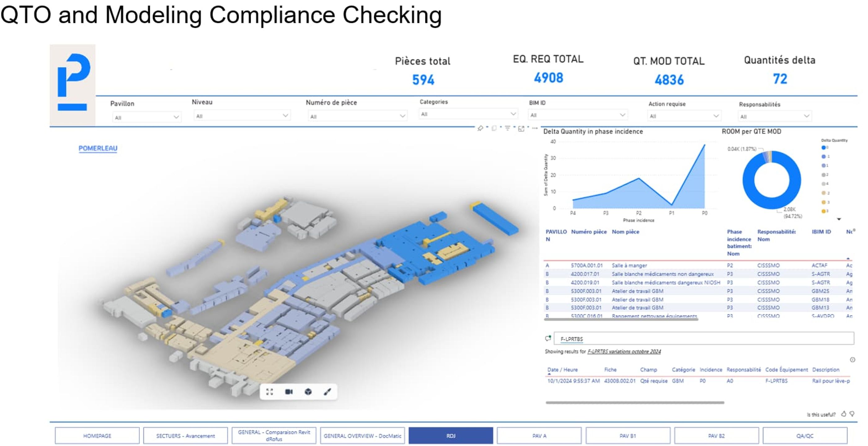This screenshot has height=446, width=868.
Task: Click the more options ellipsis icon
Action: (x=534, y=128)
